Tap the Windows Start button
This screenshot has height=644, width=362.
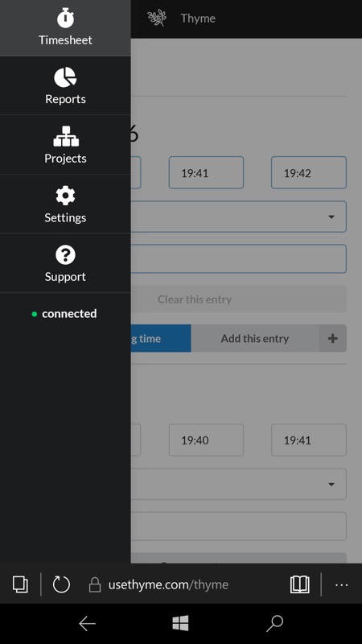pos(180,623)
